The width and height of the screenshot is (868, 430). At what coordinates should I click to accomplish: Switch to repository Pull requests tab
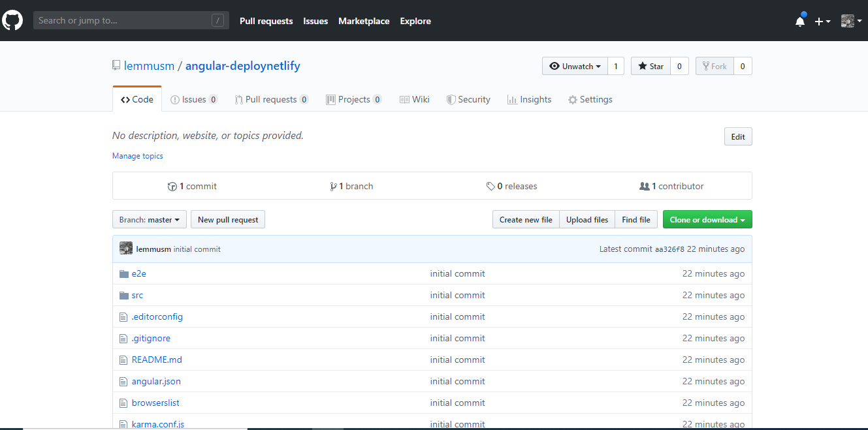[x=272, y=99]
